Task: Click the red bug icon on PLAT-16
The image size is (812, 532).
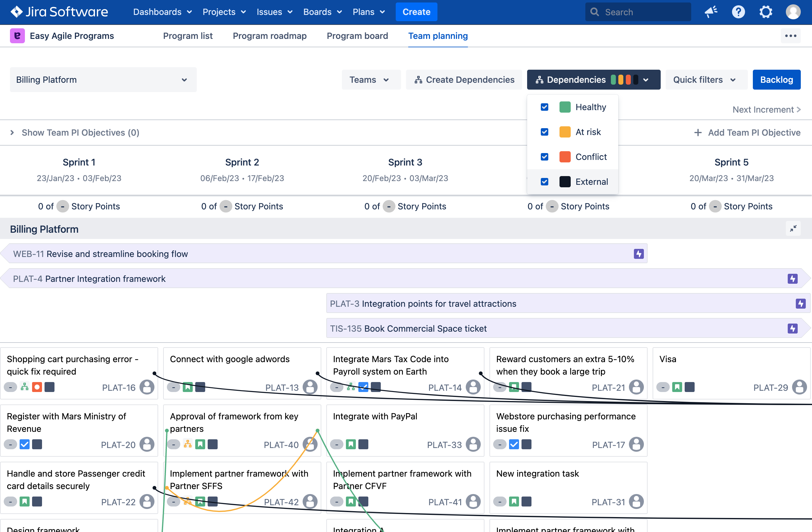Action: pos(37,387)
